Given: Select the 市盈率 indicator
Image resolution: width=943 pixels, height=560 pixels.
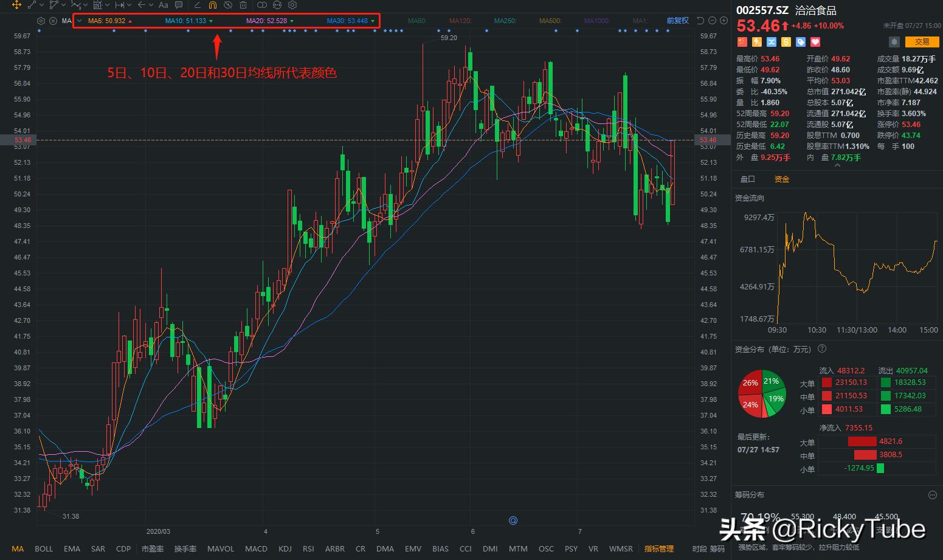Looking at the screenshot, I should pos(153,549).
